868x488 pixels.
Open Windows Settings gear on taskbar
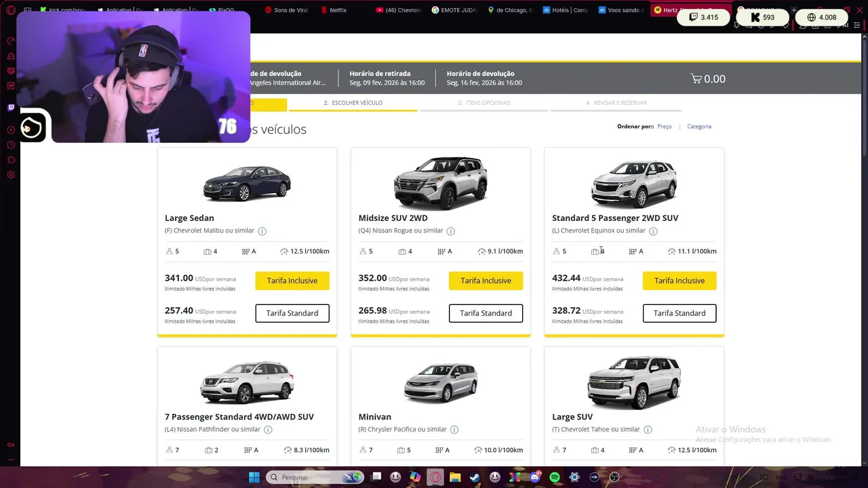pos(574,477)
